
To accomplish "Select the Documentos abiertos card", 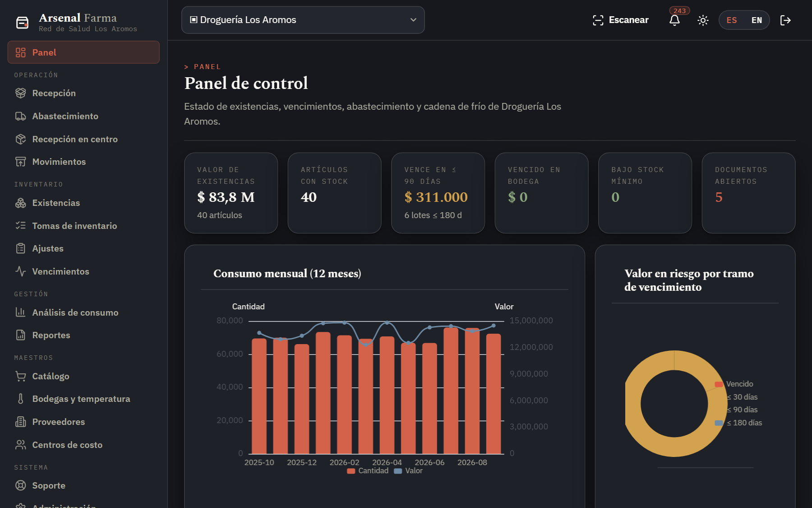I will pos(748,193).
